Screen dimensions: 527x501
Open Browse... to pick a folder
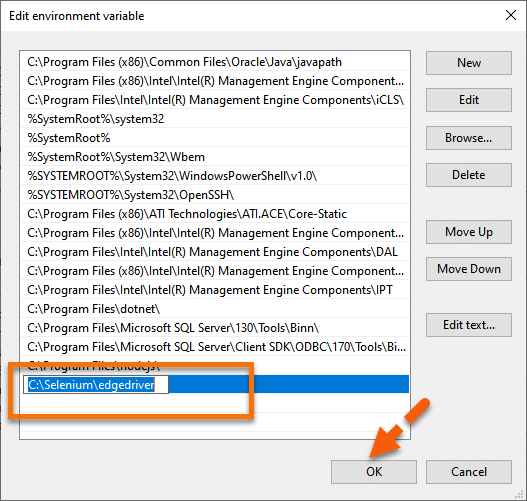click(469, 138)
